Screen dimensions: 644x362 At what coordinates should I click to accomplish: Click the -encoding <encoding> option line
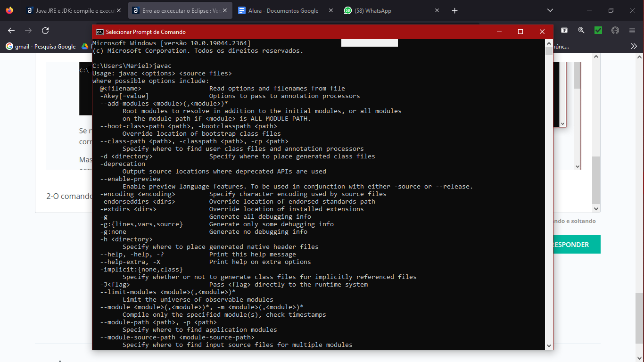[x=243, y=194]
